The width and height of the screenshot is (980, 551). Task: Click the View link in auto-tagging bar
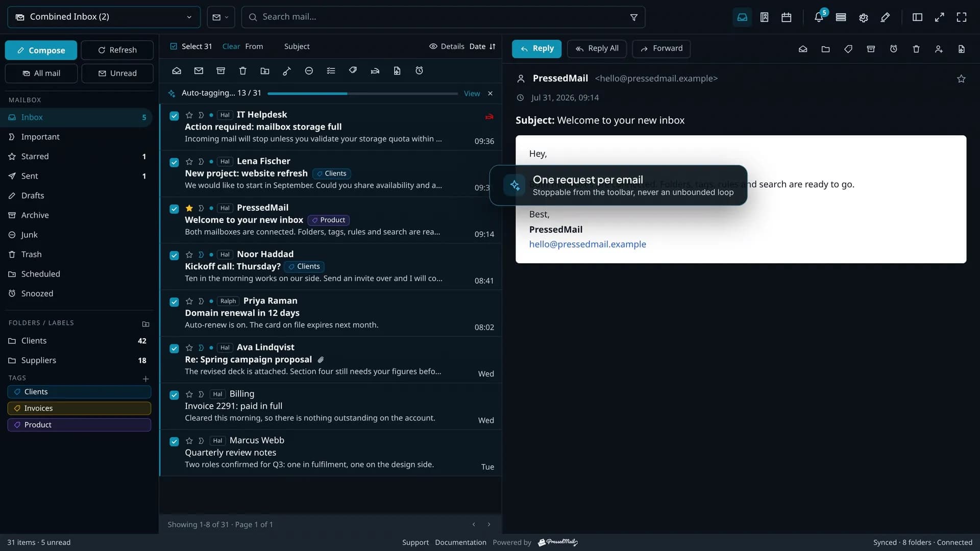[472, 93]
